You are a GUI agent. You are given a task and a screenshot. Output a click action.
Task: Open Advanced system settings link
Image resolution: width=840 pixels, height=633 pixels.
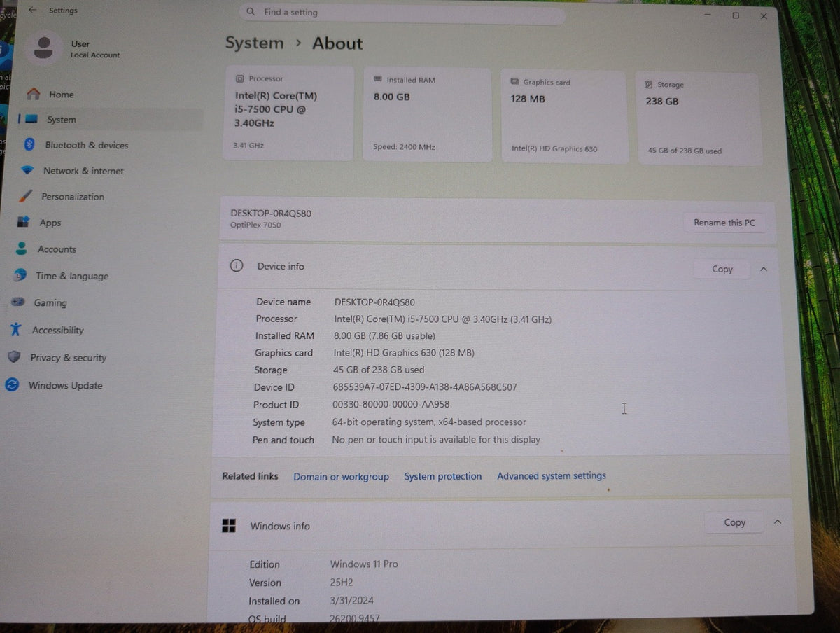tap(552, 475)
